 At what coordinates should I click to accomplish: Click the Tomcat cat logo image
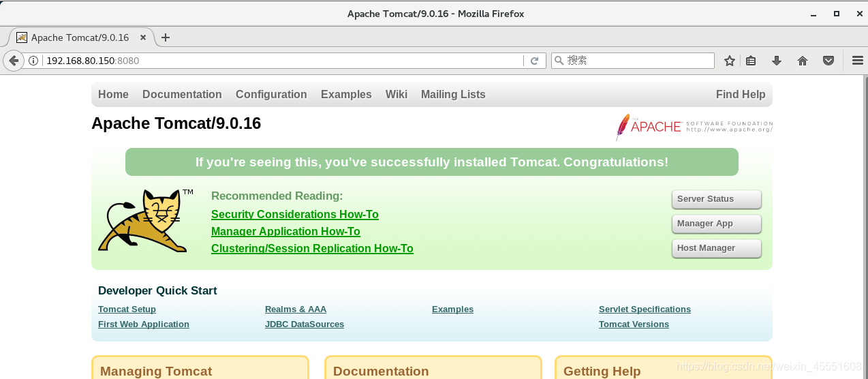[x=146, y=221]
